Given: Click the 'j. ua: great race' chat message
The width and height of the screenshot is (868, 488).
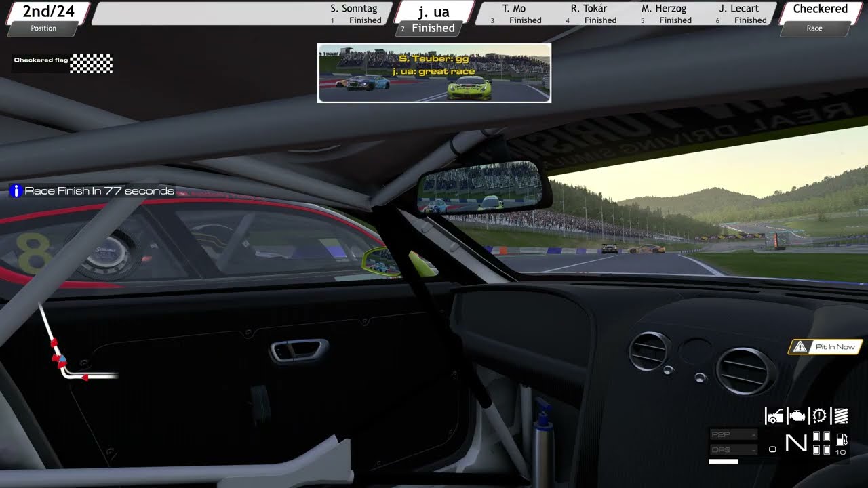Looking at the screenshot, I should point(433,71).
